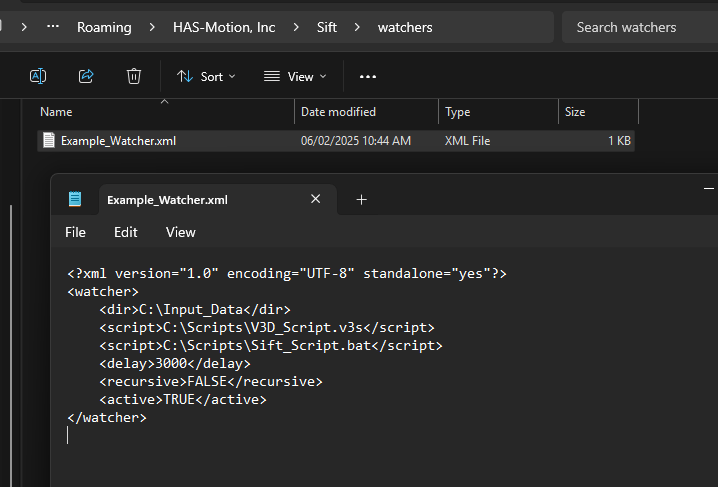
Task: Minimize the Notepad window
Action: pyautogui.click(x=708, y=189)
